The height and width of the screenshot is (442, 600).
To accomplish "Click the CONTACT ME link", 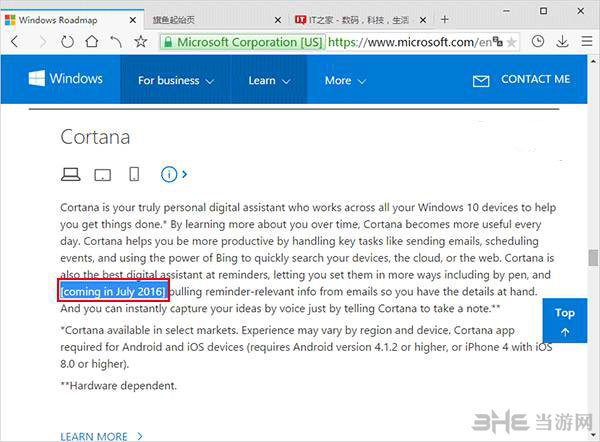I will pyautogui.click(x=535, y=79).
